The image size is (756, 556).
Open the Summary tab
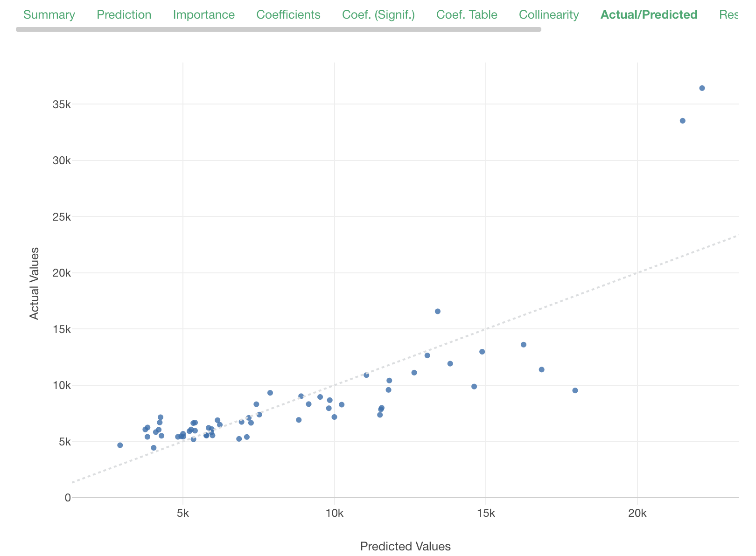coord(49,15)
